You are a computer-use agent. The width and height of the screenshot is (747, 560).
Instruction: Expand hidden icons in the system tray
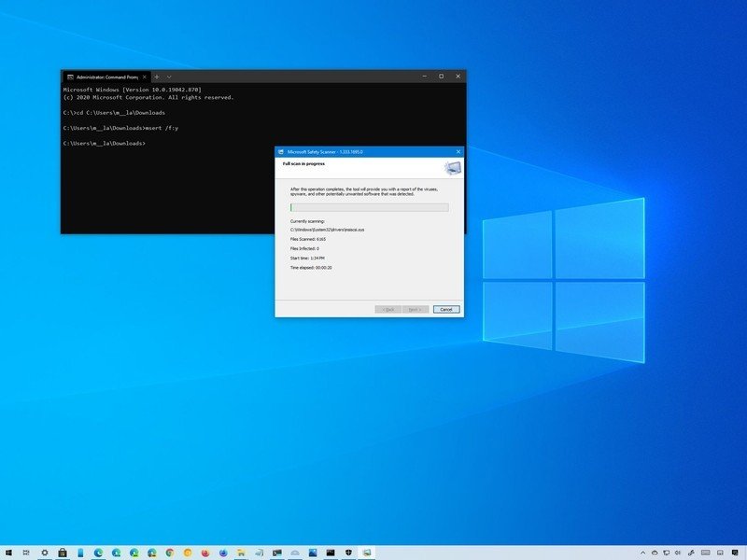coord(642,553)
